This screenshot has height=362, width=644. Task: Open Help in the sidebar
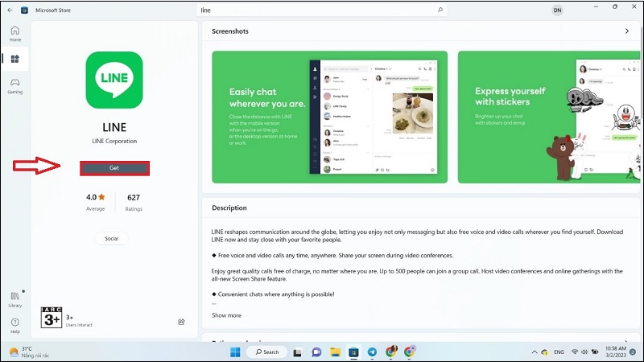click(x=14, y=326)
